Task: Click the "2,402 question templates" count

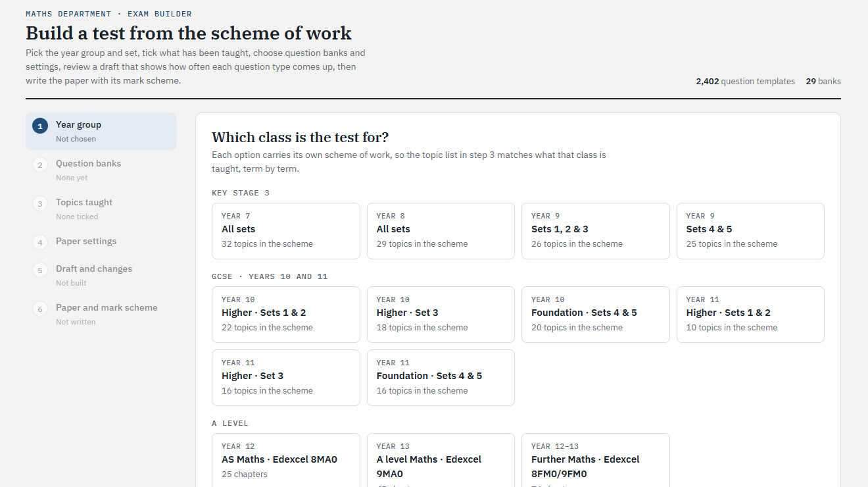Action: click(x=745, y=82)
